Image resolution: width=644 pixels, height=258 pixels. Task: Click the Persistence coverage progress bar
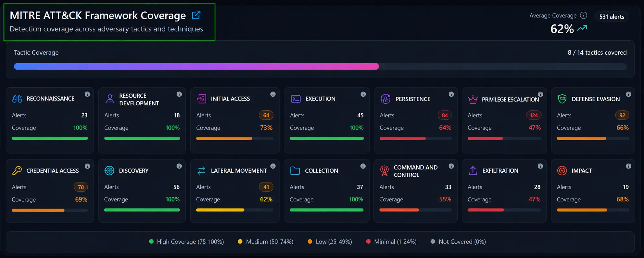(416, 138)
